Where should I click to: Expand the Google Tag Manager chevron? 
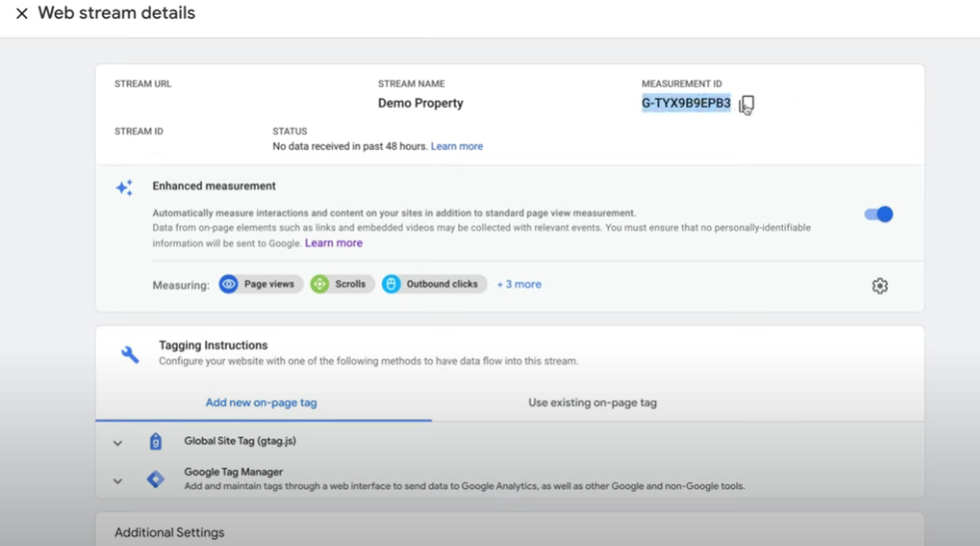click(118, 481)
